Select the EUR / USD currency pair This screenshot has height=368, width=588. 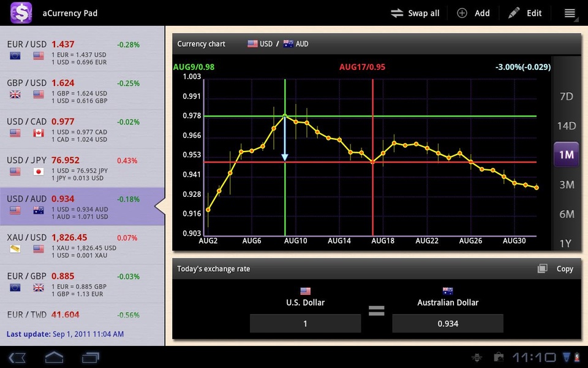pyautogui.click(x=82, y=52)
